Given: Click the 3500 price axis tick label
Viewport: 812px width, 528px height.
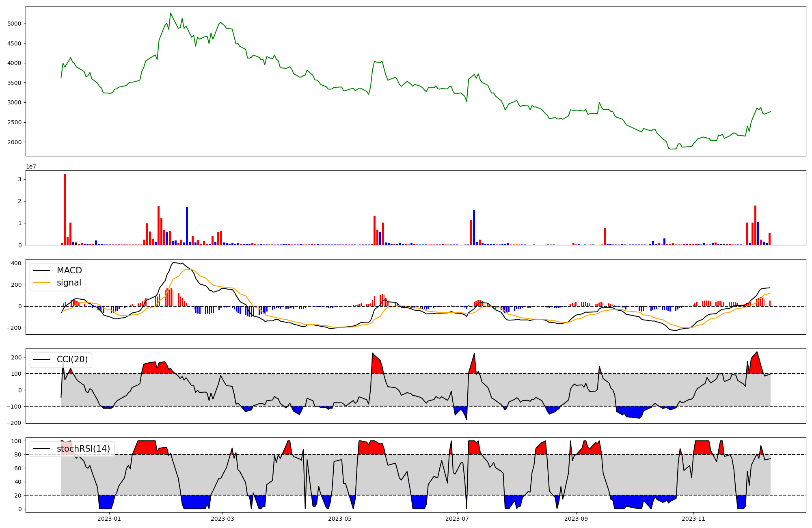Looking at the screenshot, I should coord(14,83).
